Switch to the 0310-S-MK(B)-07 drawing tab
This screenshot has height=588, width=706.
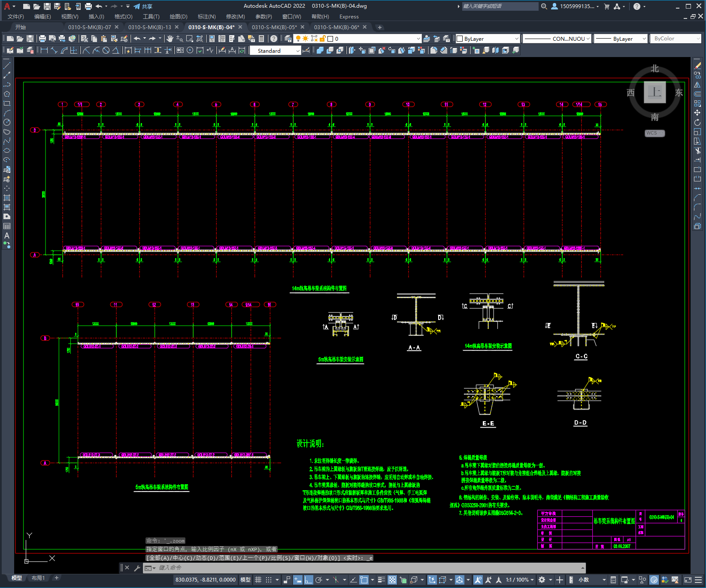click(x=89, y=27)
